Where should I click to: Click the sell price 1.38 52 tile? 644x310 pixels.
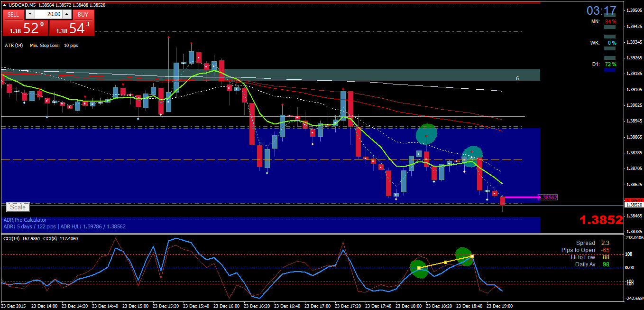tap(25, 28)
